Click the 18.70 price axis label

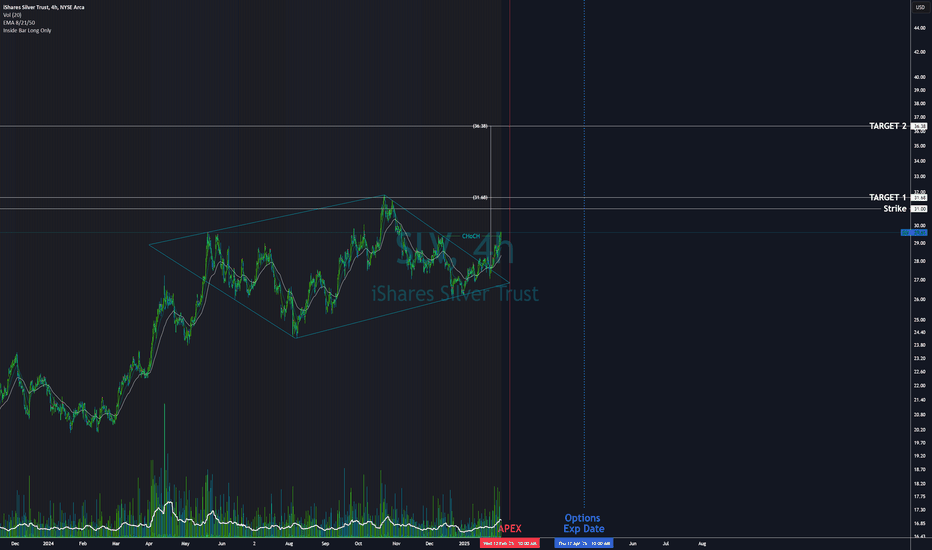(920, 470)
